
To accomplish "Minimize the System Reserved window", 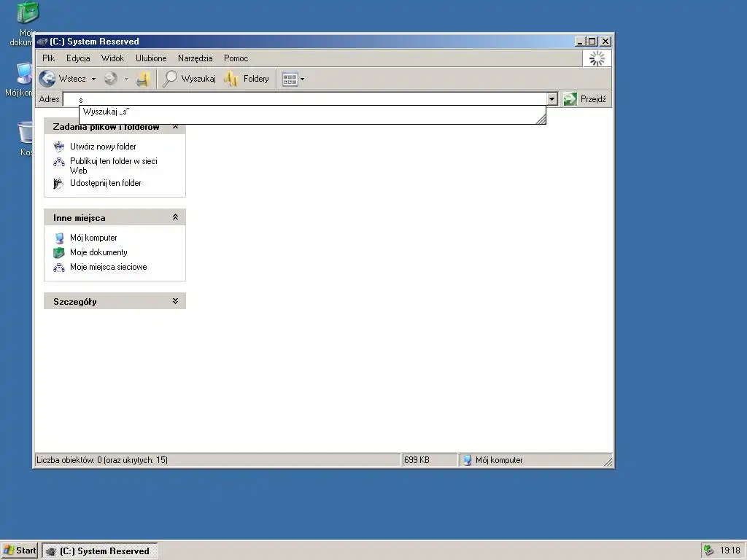I will 580,42.
